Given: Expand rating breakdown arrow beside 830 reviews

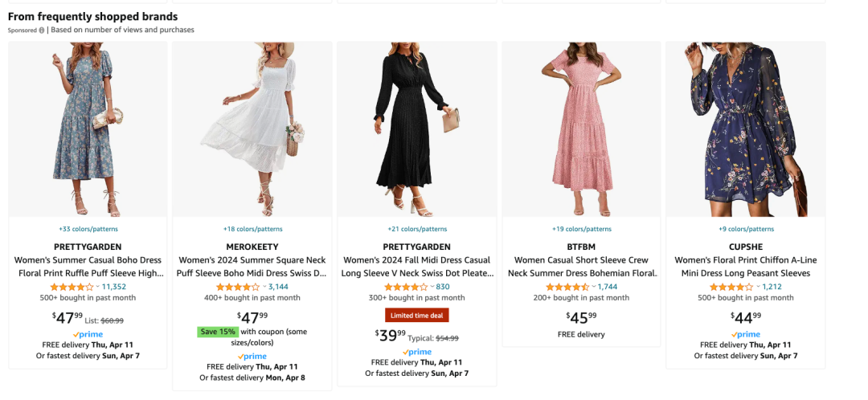Looking at the screenshot, I should [432, 287].
